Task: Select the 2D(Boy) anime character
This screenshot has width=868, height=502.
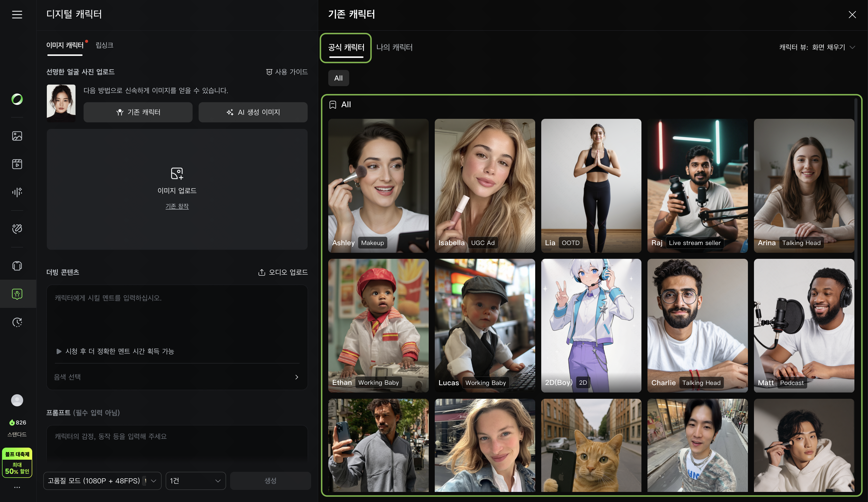Action: [591, 326]
